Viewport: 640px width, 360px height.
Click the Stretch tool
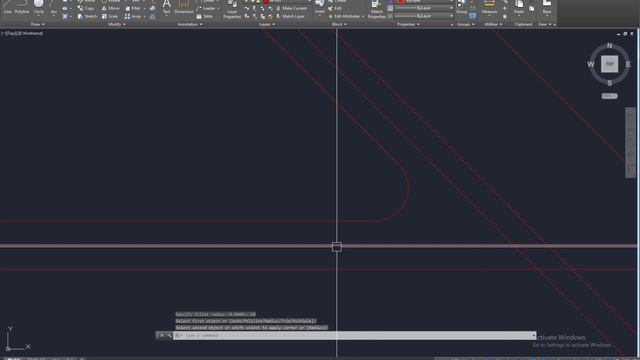tap(87, 16)
